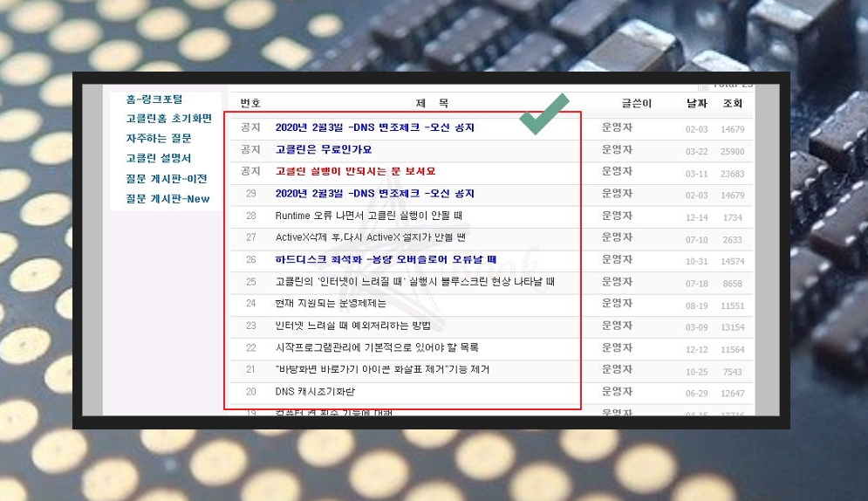Click the date 10-25
The height and width of the screenshot is (501, 868).
pos(696,372)
